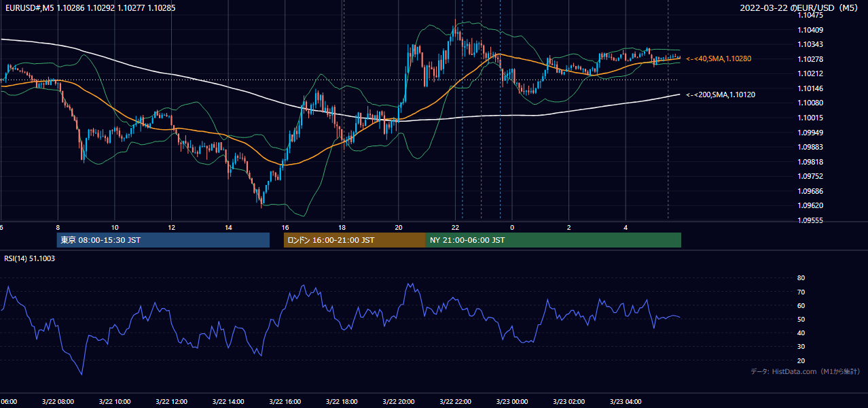The image size is (868, 408).
Task: Click the RSI(14) 51.1003 indicator label
Action: (x=30, y=258)
